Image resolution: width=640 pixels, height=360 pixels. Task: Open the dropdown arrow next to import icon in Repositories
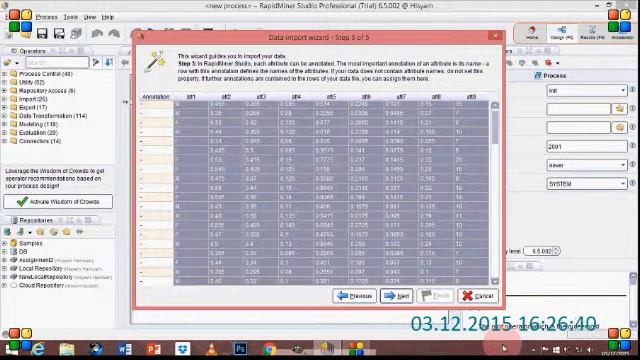(30, 232)
